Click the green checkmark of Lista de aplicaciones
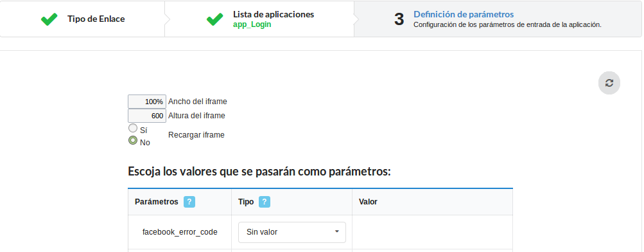 click(215, 19)
